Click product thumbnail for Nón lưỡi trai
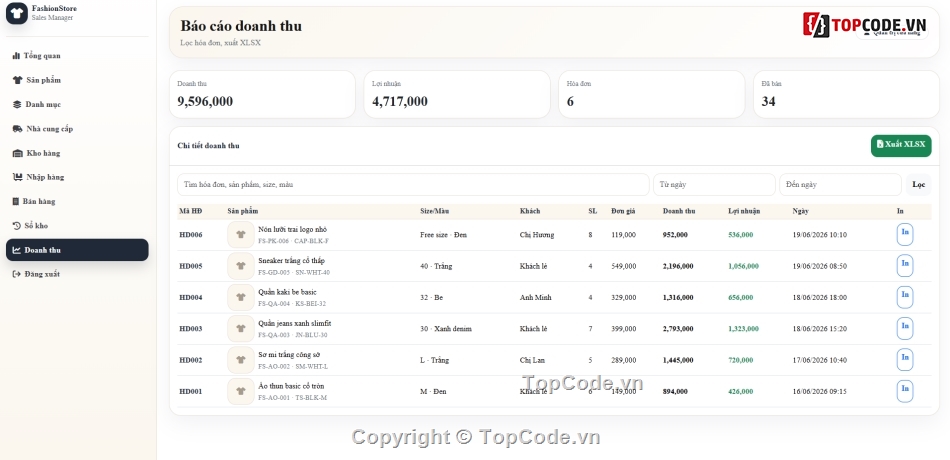Viewport: 950px width, 460px height. (x=241, y=235)
